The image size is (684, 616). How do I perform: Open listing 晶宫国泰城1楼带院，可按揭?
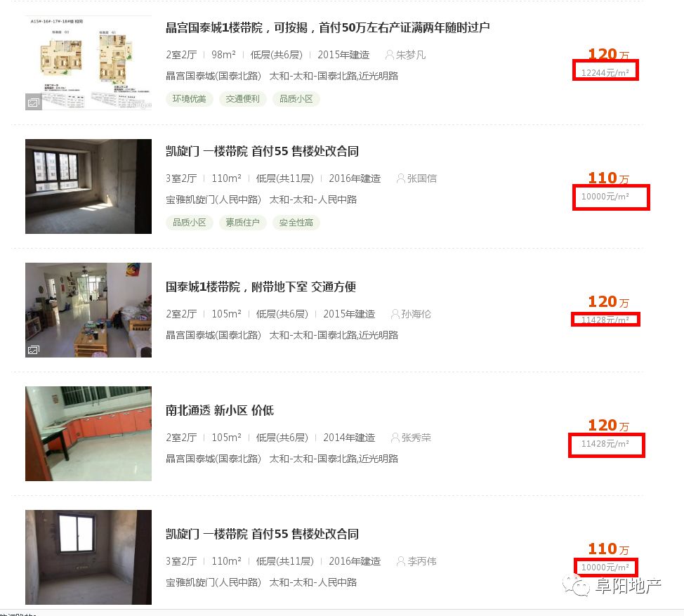pos(327,28)
